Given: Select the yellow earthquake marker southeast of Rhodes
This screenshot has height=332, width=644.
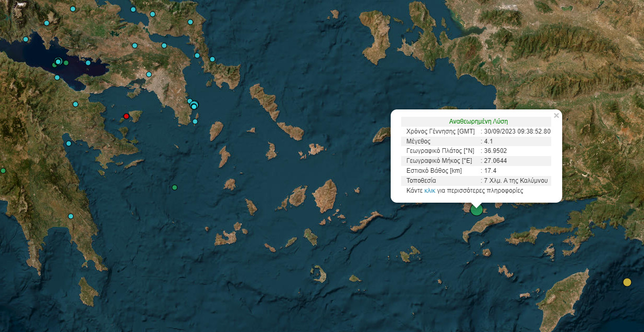Looking at the screenshot, I should tap(627, 282).
